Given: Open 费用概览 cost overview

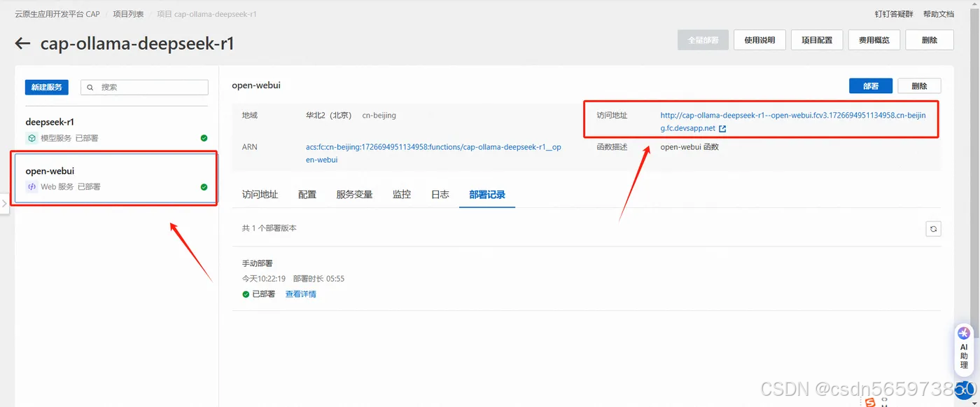Looking at the screenshot, I should (874, 40).
